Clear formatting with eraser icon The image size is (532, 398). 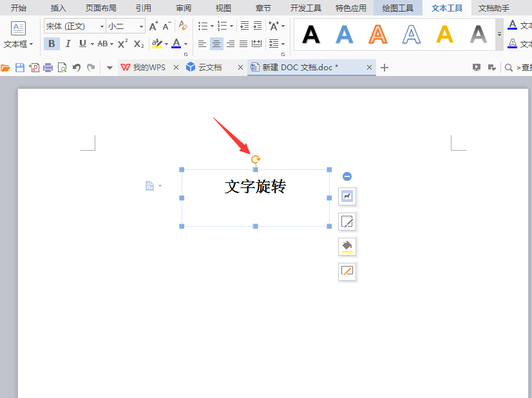click(183, 26)
